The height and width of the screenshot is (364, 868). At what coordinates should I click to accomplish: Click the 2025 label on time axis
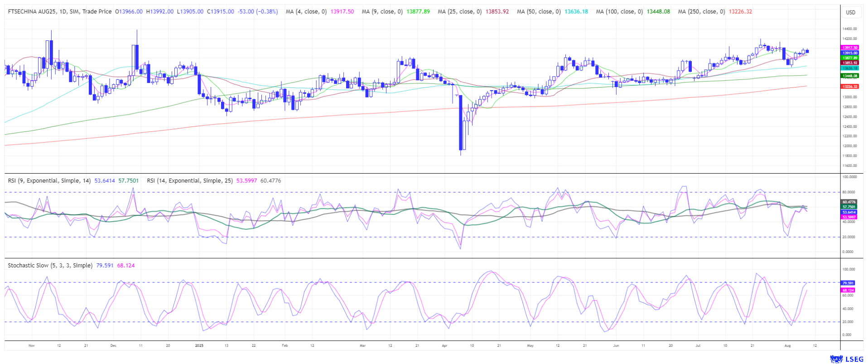point(199,345)
